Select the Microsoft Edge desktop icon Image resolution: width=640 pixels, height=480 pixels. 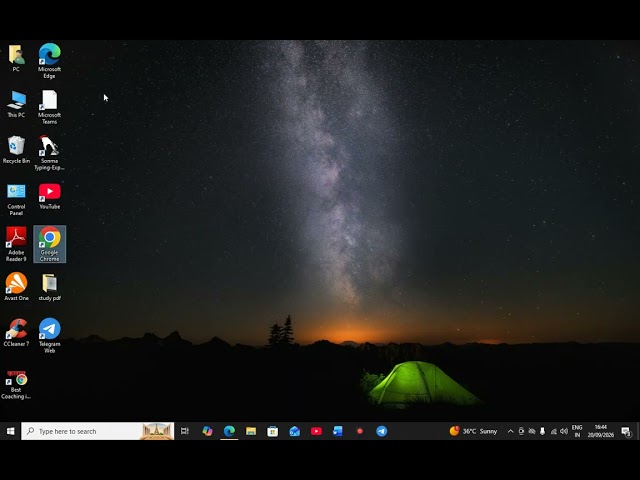[49, 61]
